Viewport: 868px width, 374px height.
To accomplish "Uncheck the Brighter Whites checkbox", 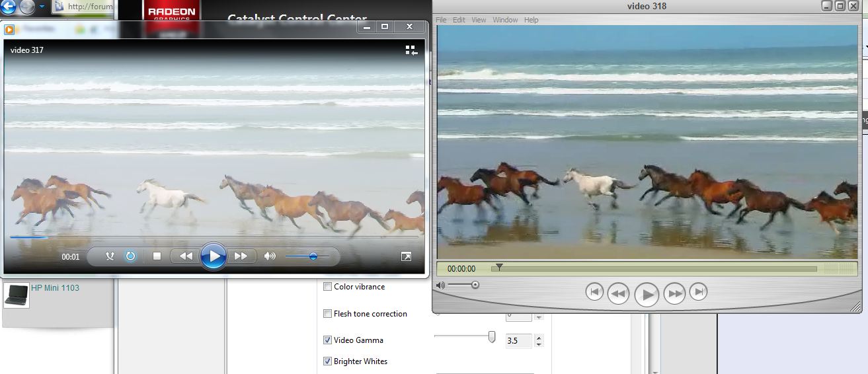I will tap(327, 361).
